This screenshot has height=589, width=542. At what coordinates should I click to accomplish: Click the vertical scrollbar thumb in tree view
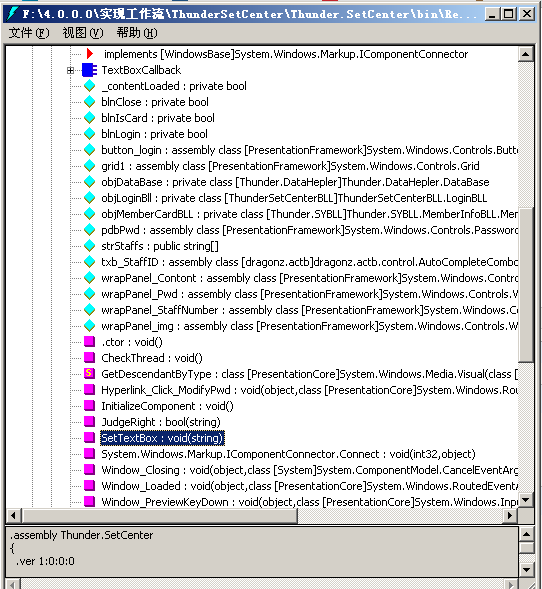pyautogui.click(x=526, y=285)
